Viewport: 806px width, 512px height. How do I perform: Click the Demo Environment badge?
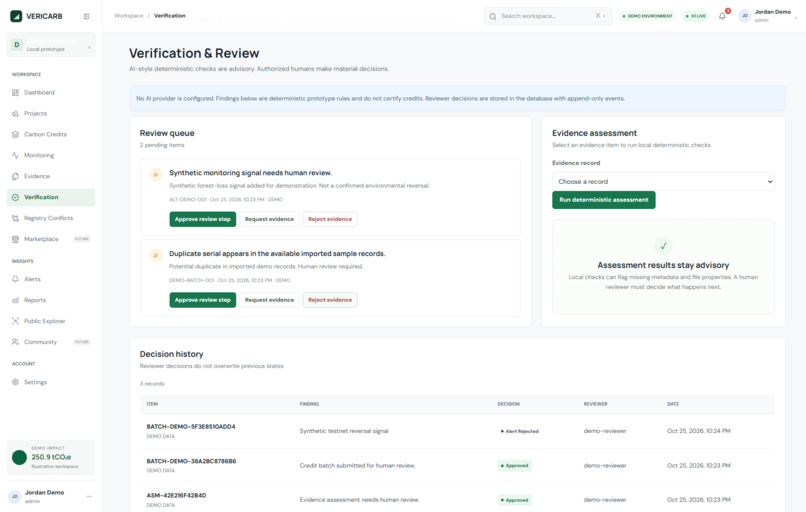coord(647,16)
